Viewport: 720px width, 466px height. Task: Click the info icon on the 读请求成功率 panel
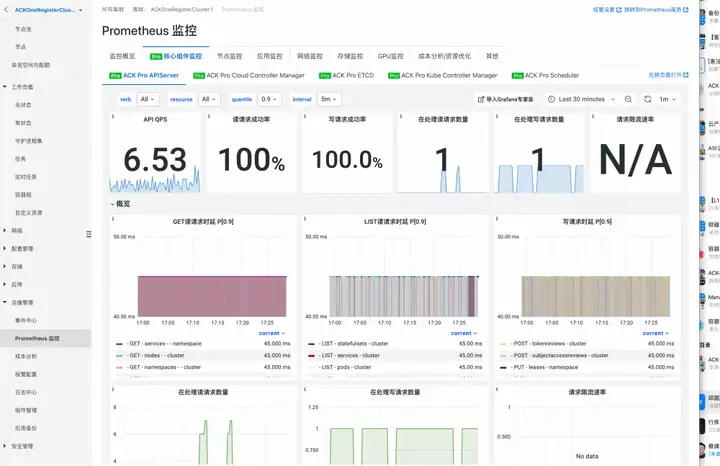tap(209, 116)
